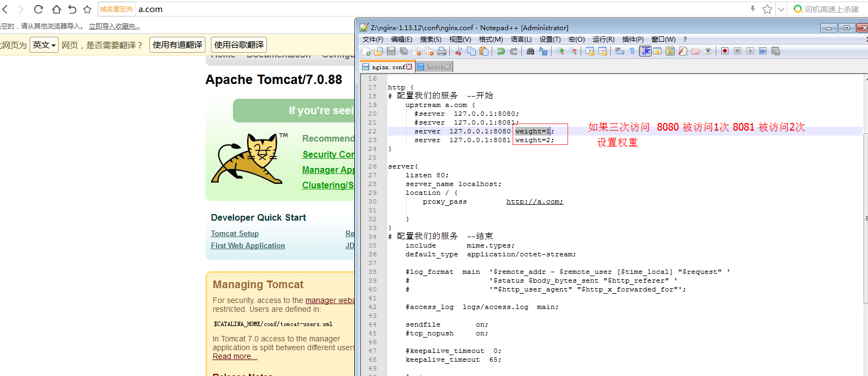Click the Zoom Out magnifier icon
Screen dimensions: 868x376
[x=573, y=51]
